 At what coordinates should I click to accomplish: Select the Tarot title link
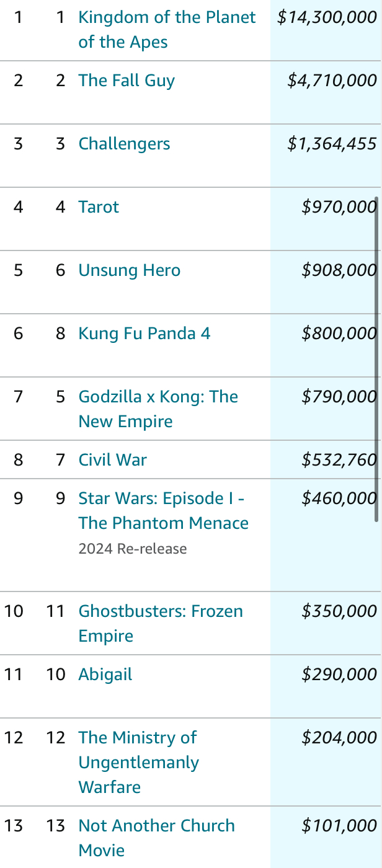[x=99, y=207]
